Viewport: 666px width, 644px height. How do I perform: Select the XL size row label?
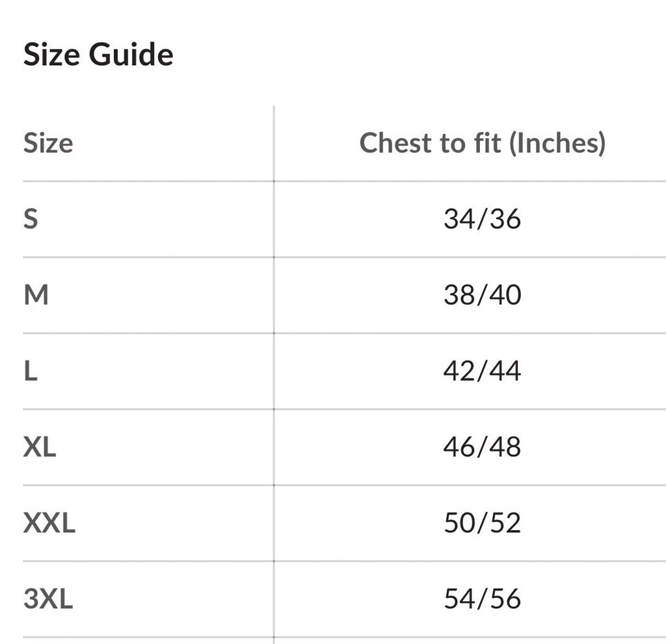click(x=40, y=447)
